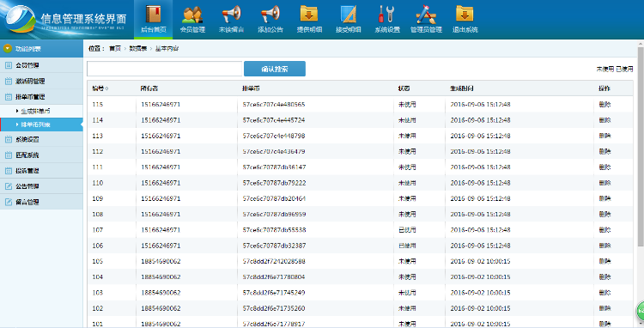644x328 pixels.
Task: Select the 未使用 status in row 110
Action: click(x=407, y=183)
